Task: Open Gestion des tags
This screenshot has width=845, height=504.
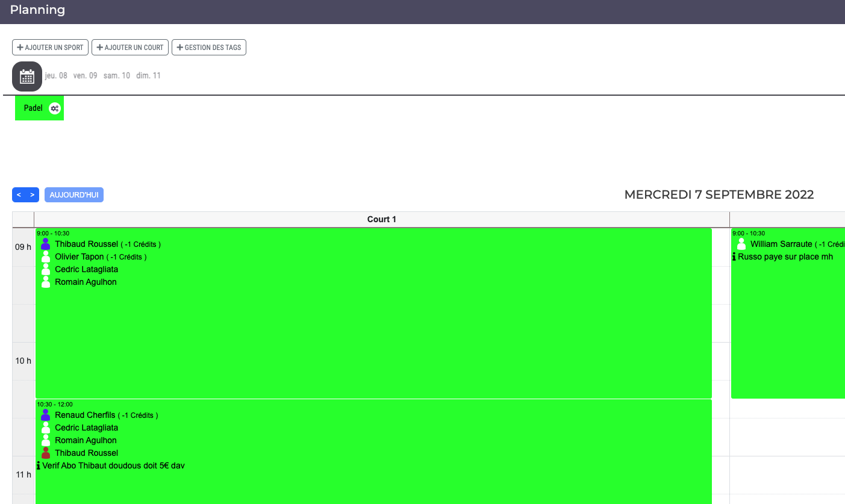Action: pos(209,48)
